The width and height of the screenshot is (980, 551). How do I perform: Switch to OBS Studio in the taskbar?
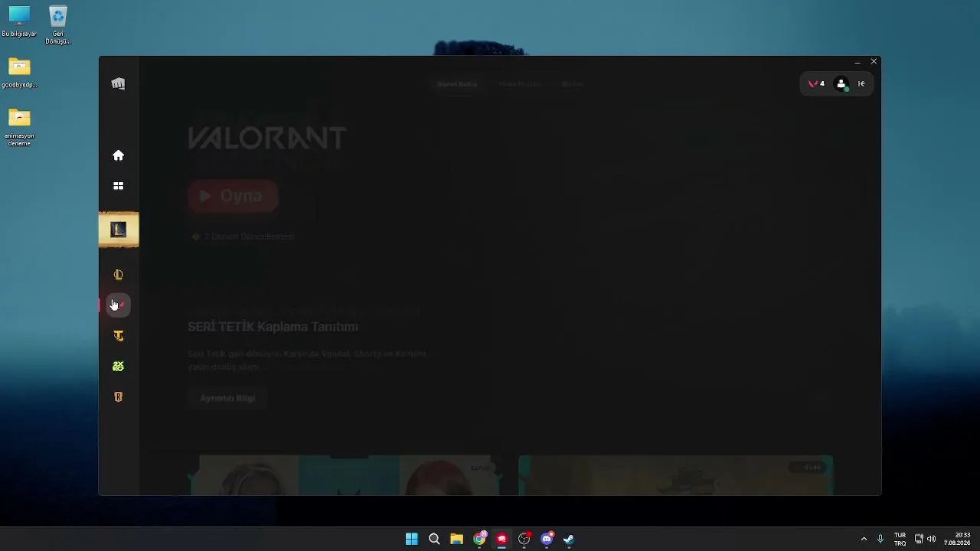point(524,539)
